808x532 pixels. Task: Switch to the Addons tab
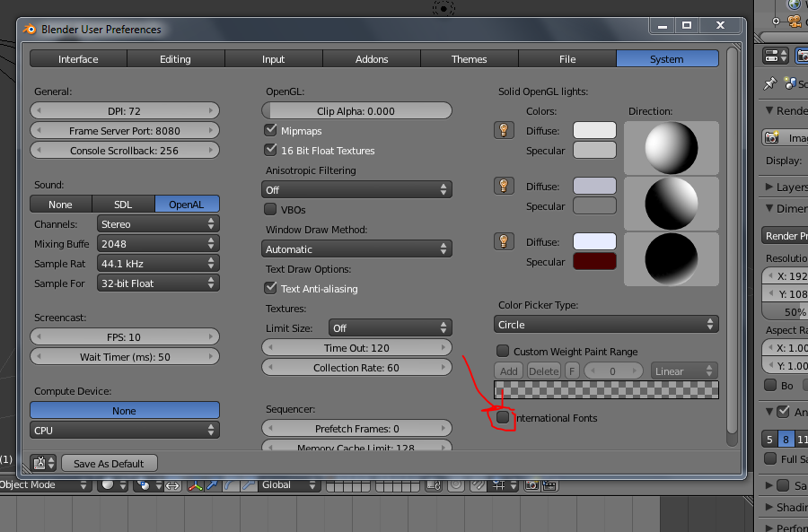372,58
